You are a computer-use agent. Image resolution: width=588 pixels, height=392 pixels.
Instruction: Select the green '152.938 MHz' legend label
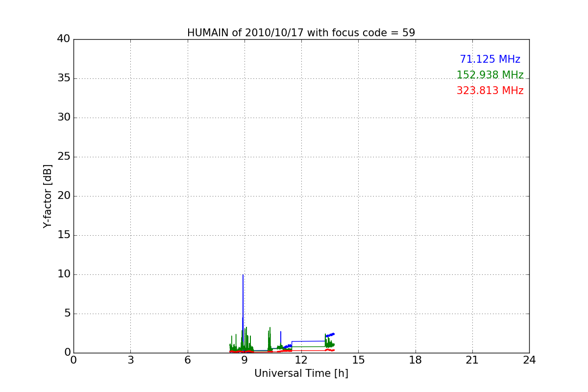point(490,75)
